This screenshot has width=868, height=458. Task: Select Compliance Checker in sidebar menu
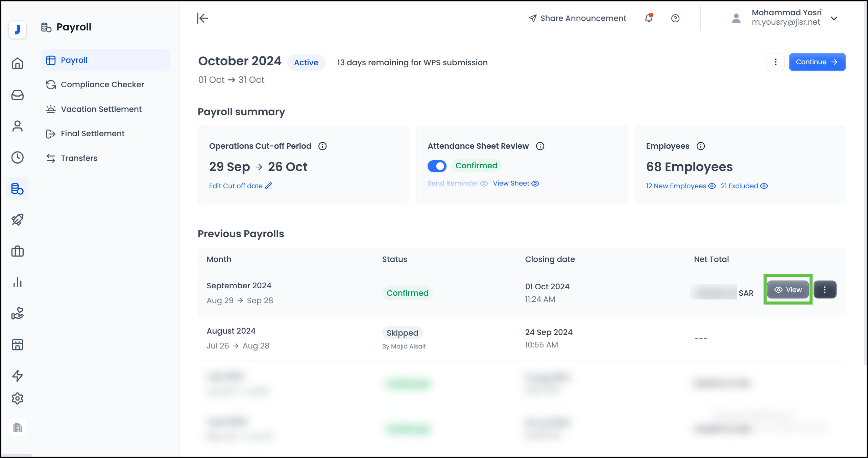102,85
